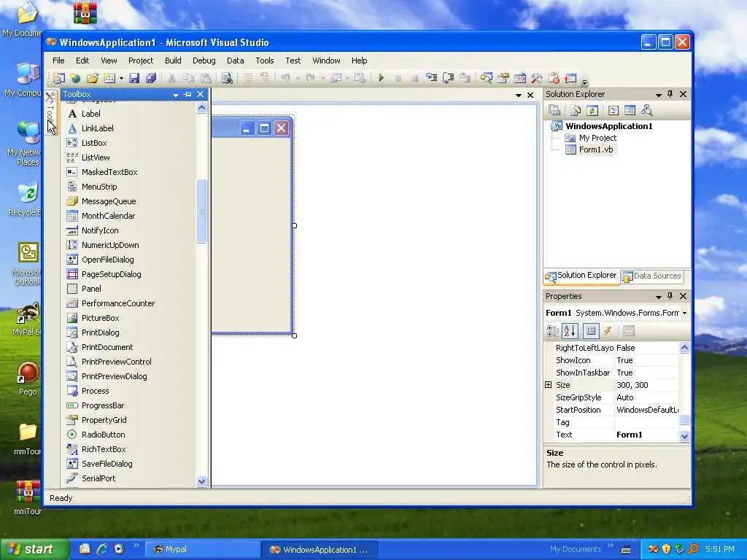Open the Add New Item dropdown arrow on toolbar
The image size is (747, 560).
point(122,79)
